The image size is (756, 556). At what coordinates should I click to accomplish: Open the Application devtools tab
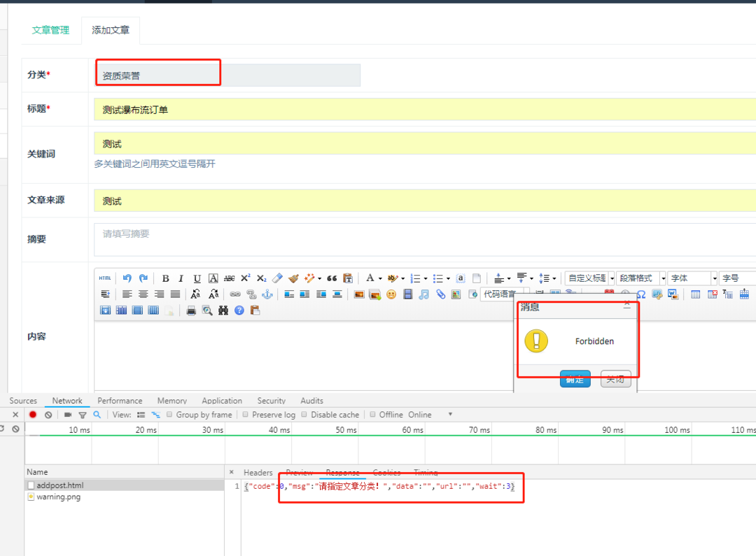click(222, 400)
